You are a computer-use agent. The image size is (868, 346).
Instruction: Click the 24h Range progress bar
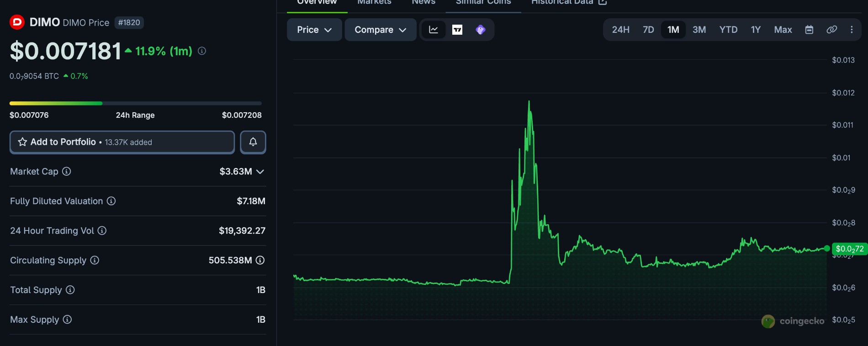[136, 103]
